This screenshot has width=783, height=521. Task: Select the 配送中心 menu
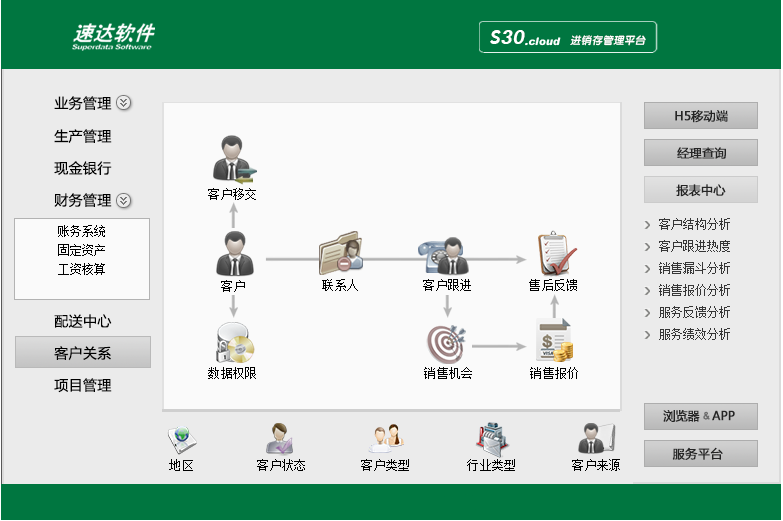coord(82,321)
